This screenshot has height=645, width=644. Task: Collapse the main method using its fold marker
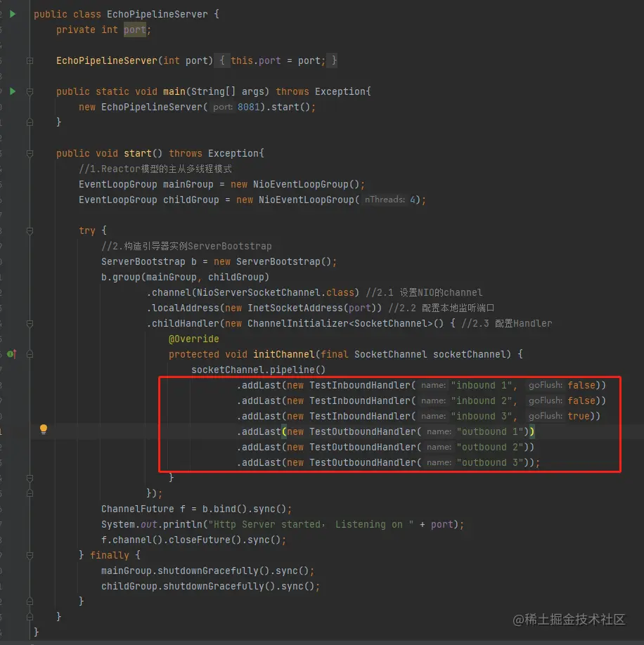[30, 92]
